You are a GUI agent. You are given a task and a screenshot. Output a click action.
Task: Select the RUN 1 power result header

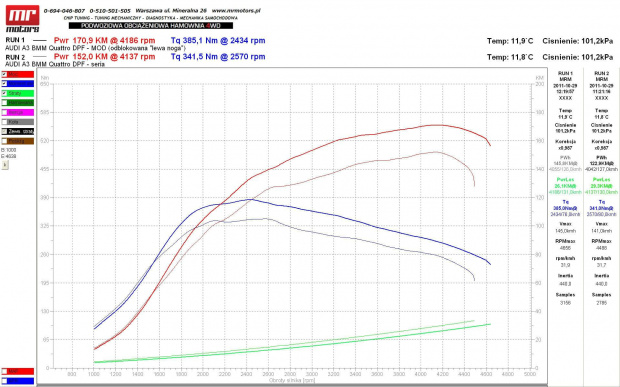tap(104, 40)
